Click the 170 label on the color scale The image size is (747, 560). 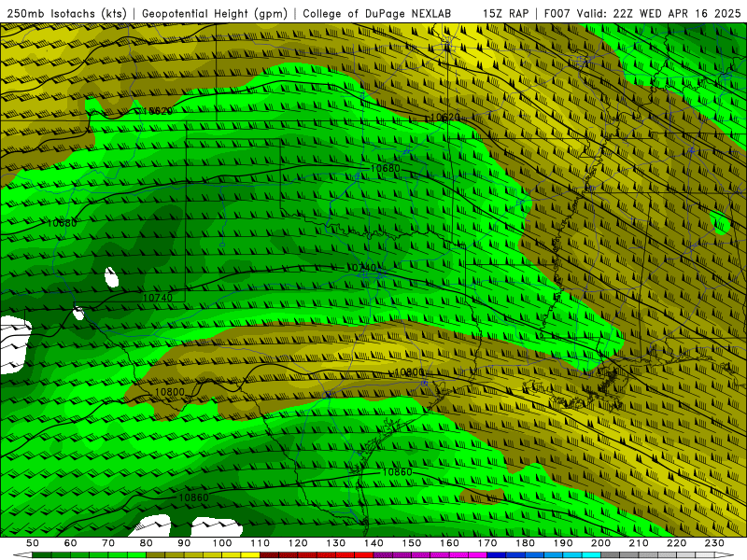487,543
